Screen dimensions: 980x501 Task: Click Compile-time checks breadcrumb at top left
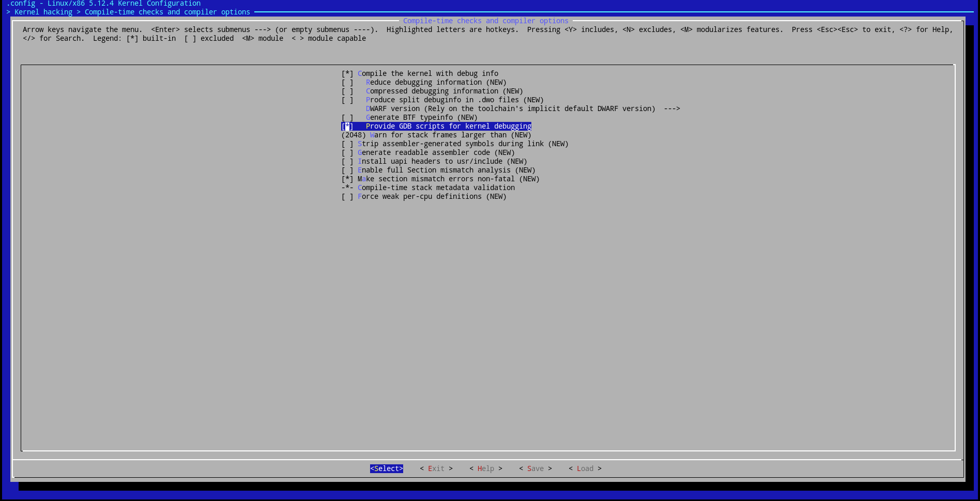point(167,12)
